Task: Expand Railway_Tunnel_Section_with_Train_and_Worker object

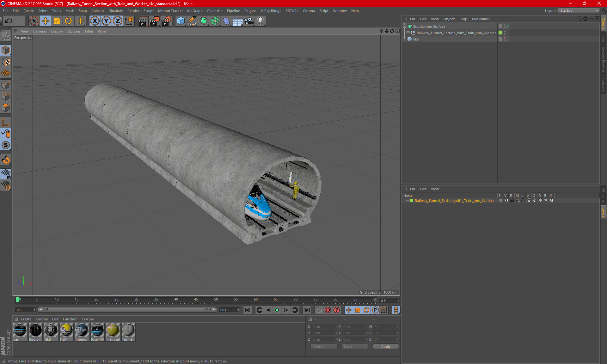Action: [x=408, y=33]
